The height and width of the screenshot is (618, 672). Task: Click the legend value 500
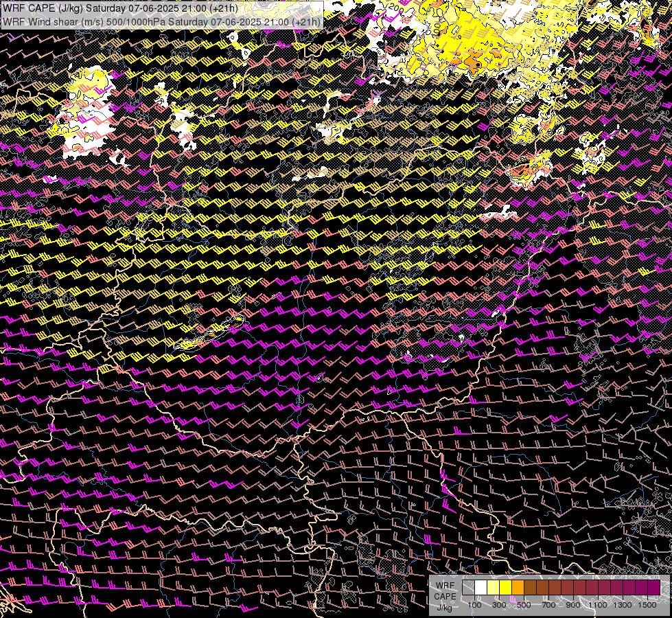(x=524, y=605)
